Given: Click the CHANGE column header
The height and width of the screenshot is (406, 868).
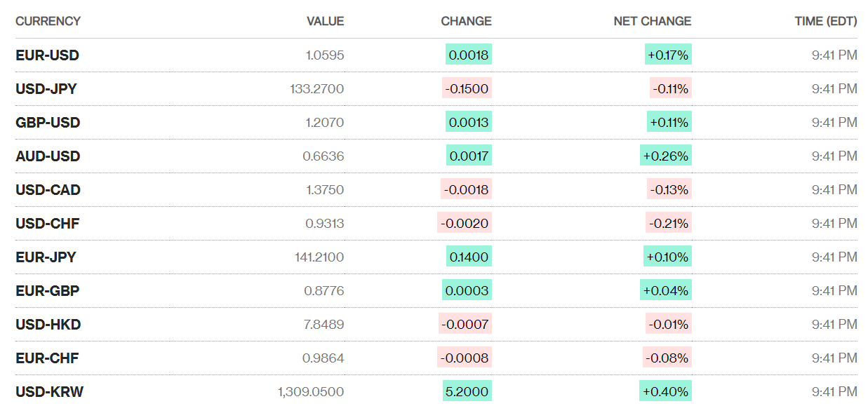Looking at the screenshot, I should pos(466,21).
